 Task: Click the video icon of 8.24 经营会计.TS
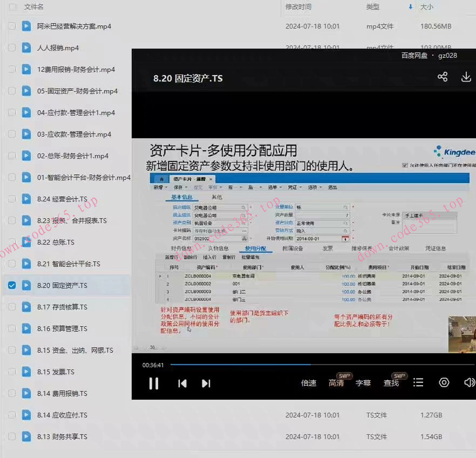tap(26, 199)
